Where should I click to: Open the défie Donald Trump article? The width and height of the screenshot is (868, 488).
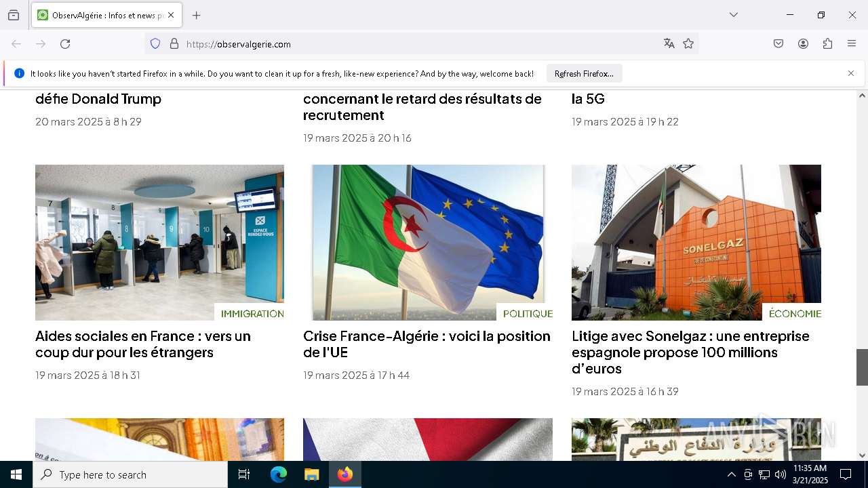coord(98,99)
